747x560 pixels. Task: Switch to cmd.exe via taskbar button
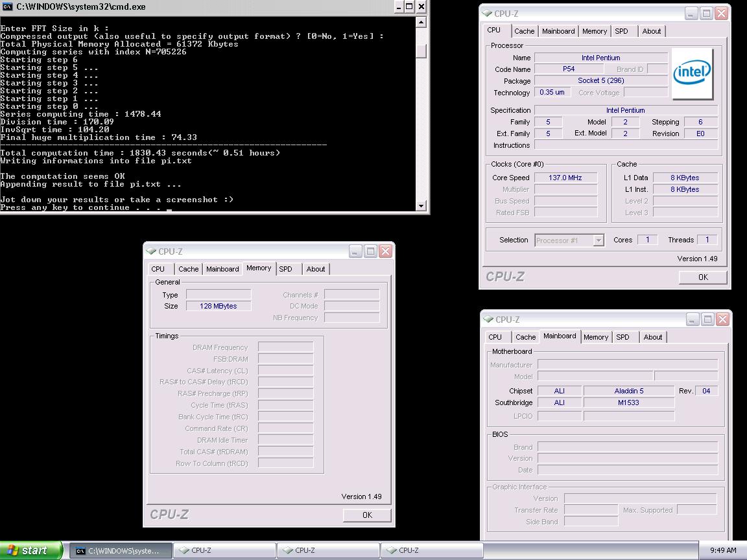tap(121, 550)
